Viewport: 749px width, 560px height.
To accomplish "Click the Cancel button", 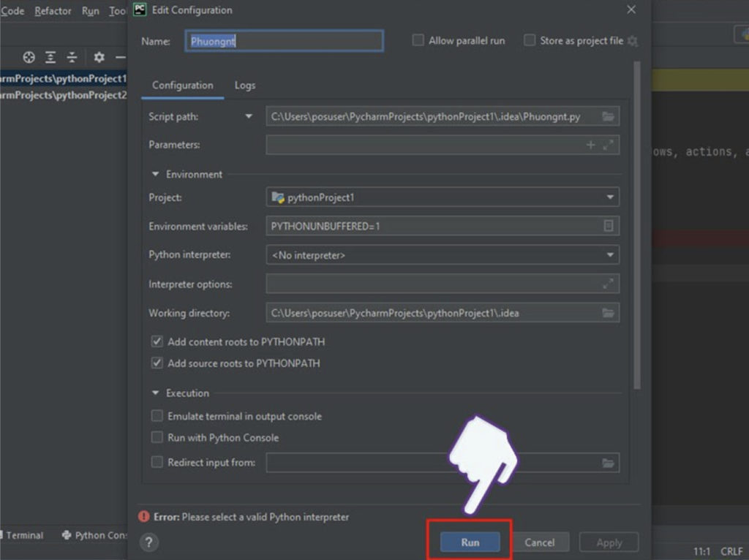I will 540,542.
